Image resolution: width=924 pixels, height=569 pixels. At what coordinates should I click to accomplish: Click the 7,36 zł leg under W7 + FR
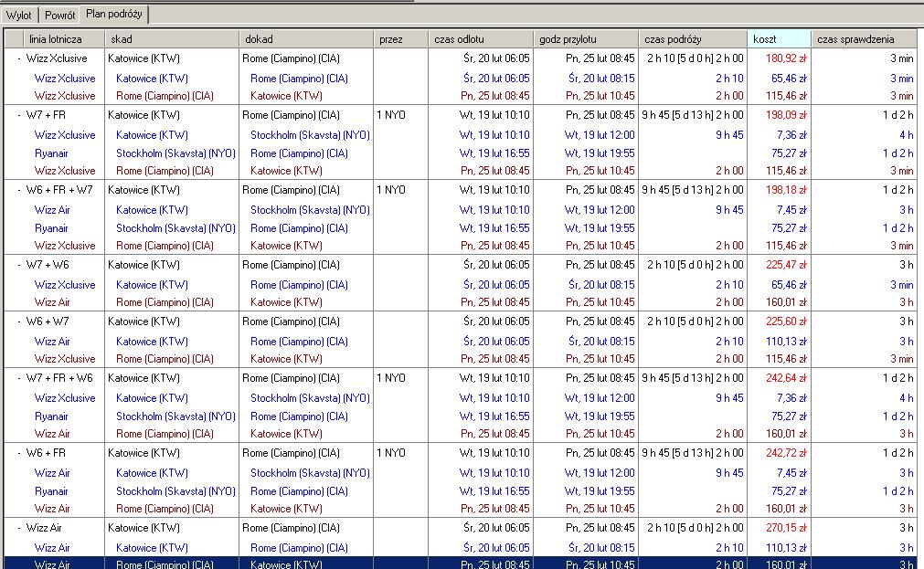pos(791,135)
